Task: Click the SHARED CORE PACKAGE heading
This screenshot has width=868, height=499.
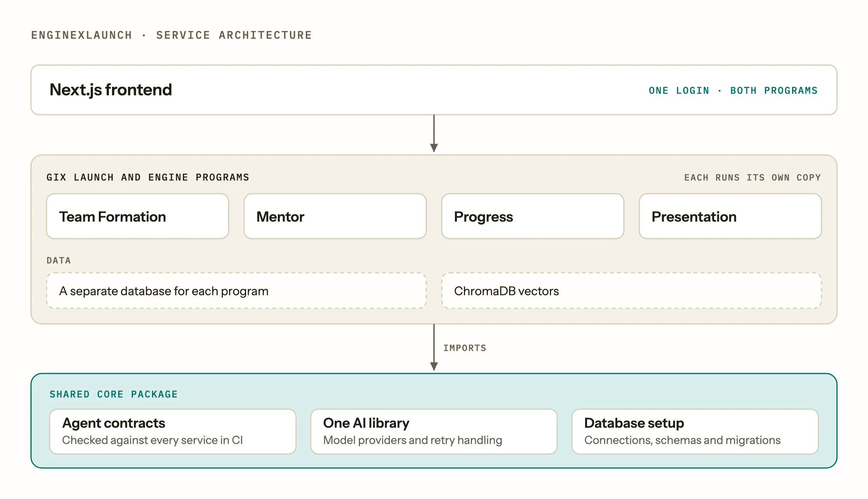Action: coord(114,394)
